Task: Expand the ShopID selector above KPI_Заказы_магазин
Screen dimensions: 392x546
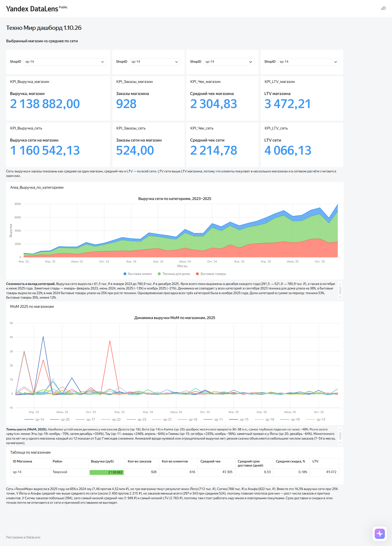Action: tap(155, 62)
